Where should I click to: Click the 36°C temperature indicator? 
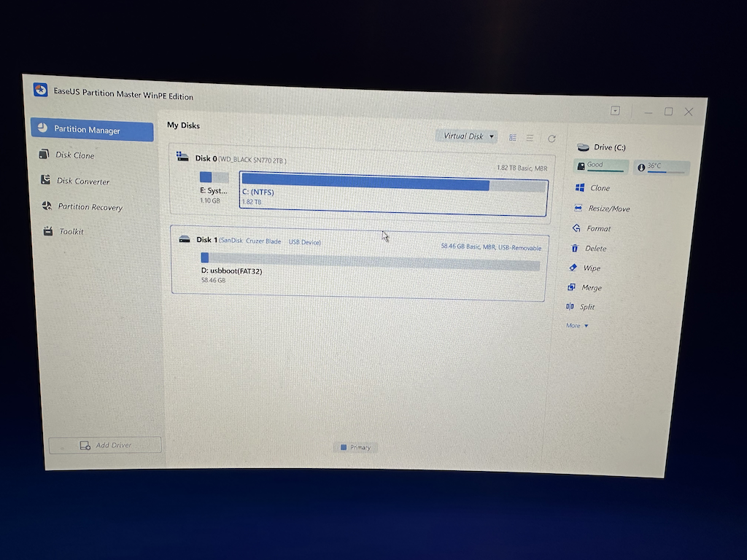click(x=661, y=167)
